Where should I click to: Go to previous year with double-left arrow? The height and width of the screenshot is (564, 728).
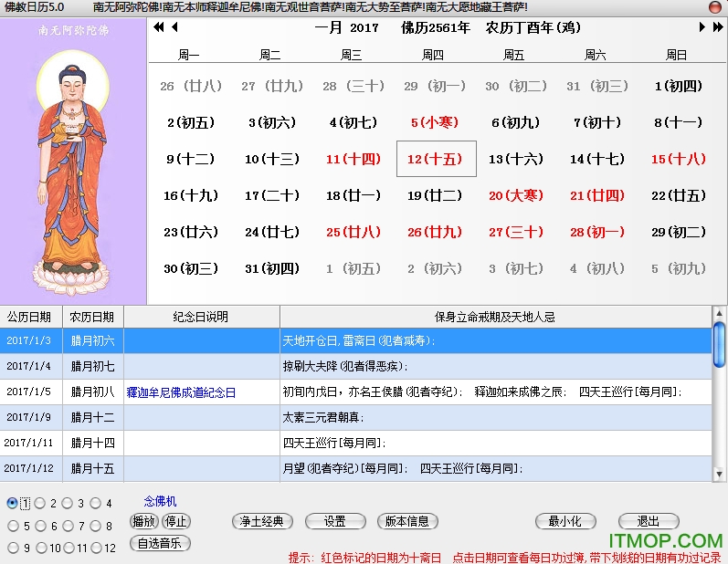coord(158,26)
